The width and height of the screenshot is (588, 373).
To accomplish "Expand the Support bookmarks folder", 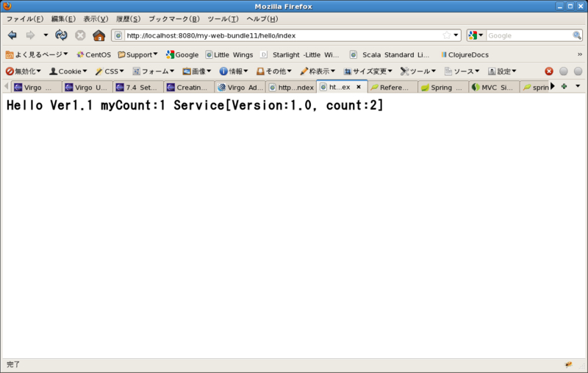I will point(137,54).
